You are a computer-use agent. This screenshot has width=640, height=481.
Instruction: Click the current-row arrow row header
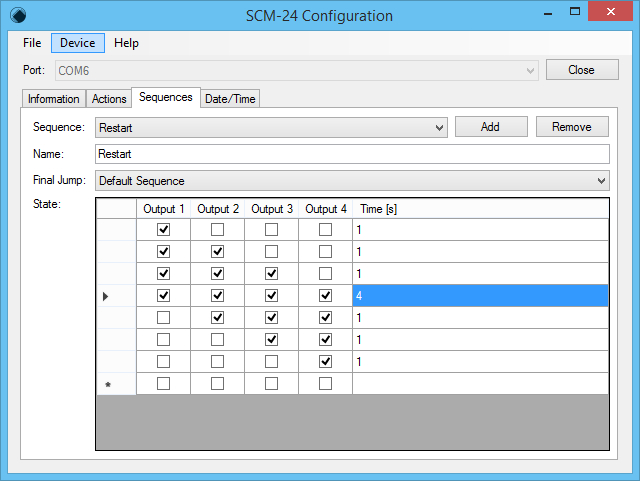(x=116, y=296)
